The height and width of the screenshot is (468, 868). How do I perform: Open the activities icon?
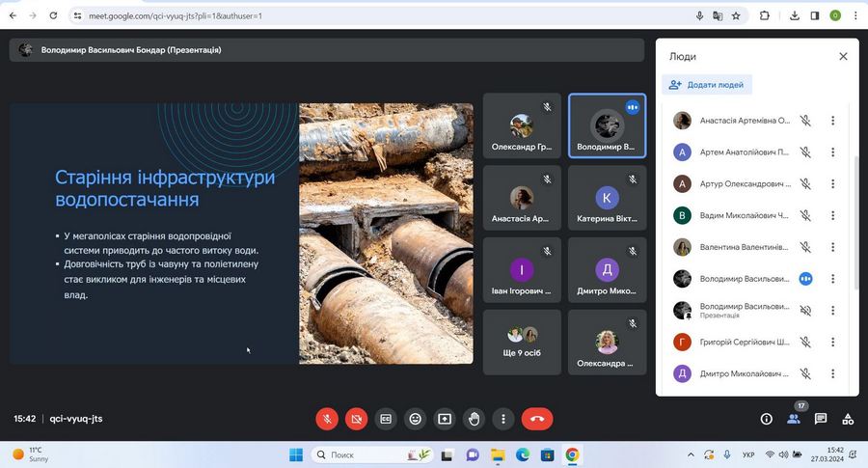click(x=848, y=419)
